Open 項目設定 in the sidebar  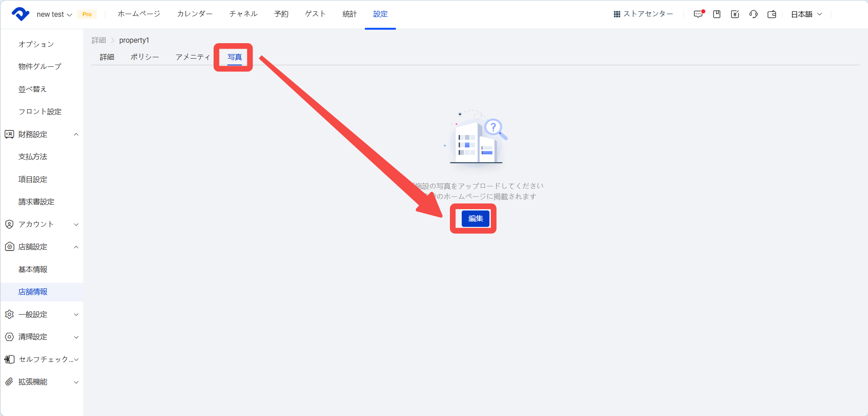click(x=33, y=179)
